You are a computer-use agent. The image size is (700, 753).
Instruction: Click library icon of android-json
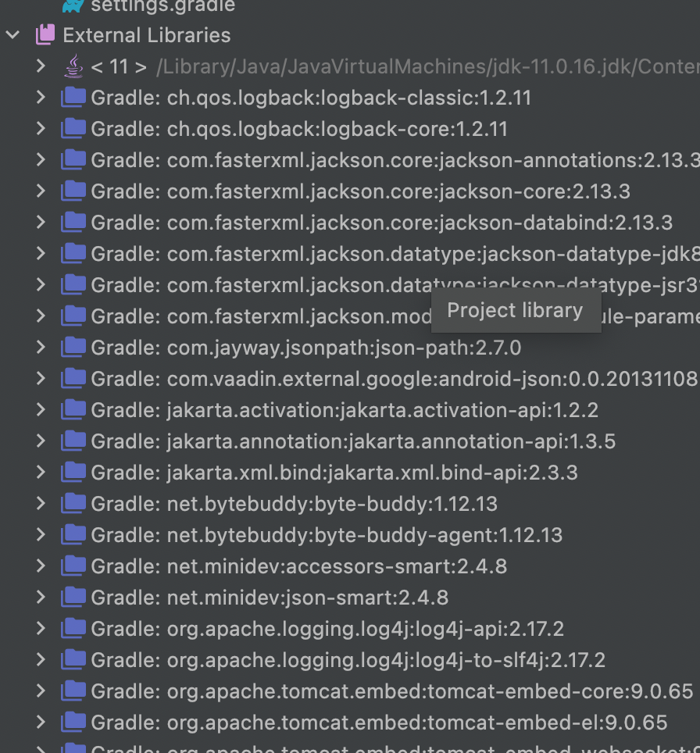tap(73, 378)
